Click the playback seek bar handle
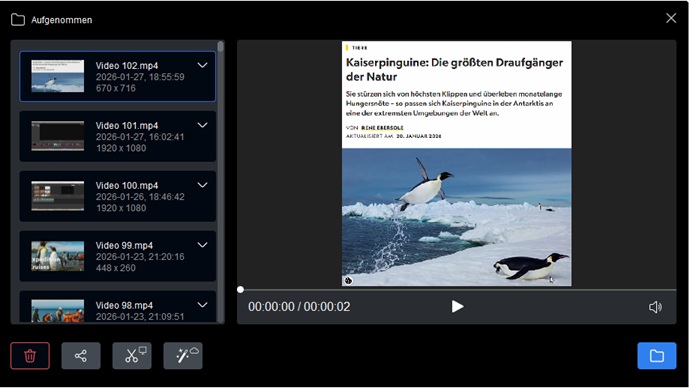Viewport: 690px width, 388px height. (x=240, y=289)
